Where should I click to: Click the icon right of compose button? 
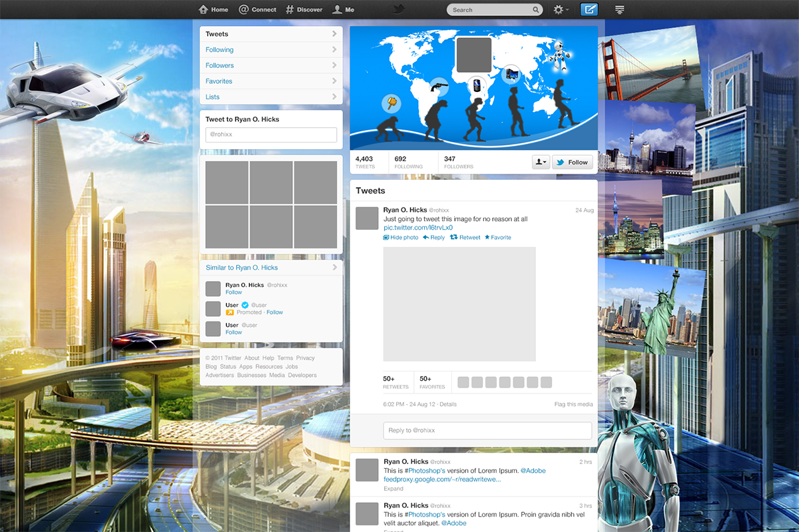pos(619,9)
